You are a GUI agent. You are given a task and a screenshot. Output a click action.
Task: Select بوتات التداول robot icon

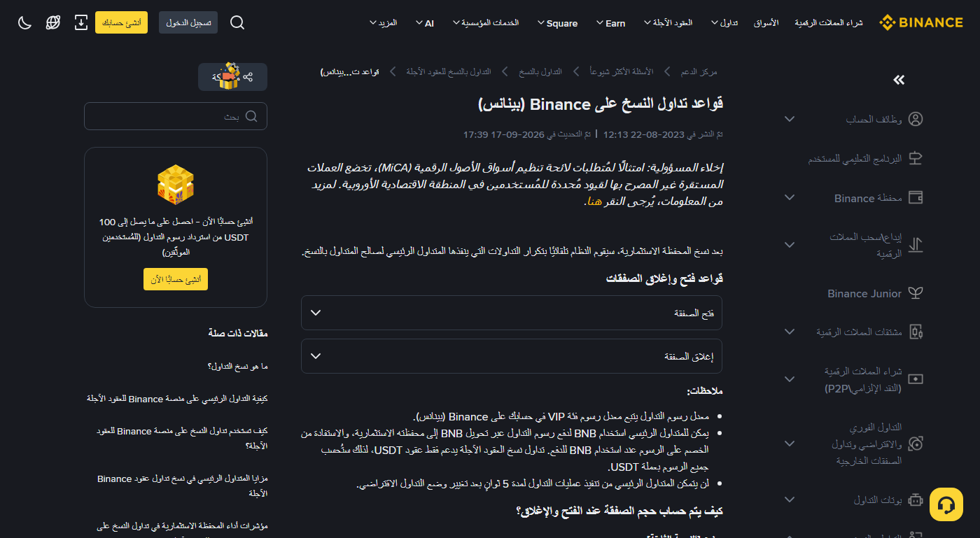[916, 500]
